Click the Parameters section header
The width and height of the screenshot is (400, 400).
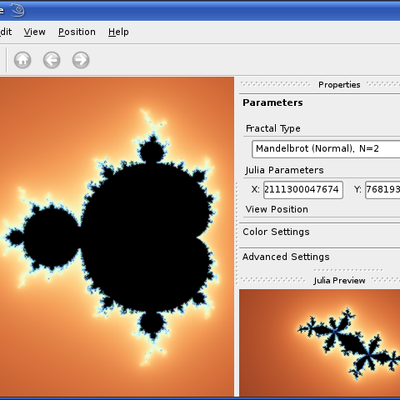[x=273, y=103]
